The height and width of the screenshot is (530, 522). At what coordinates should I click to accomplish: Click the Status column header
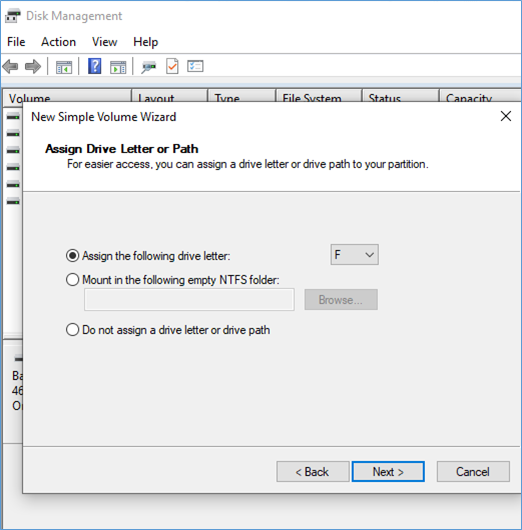[401, 96]
